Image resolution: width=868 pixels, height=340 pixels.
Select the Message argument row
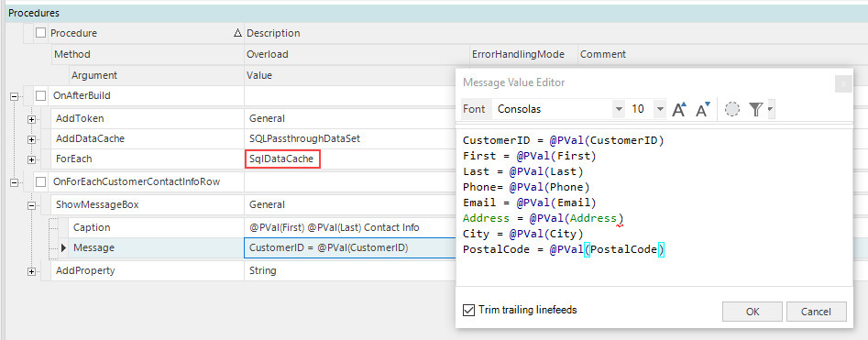pyautogui.click(x=157, y=248)
